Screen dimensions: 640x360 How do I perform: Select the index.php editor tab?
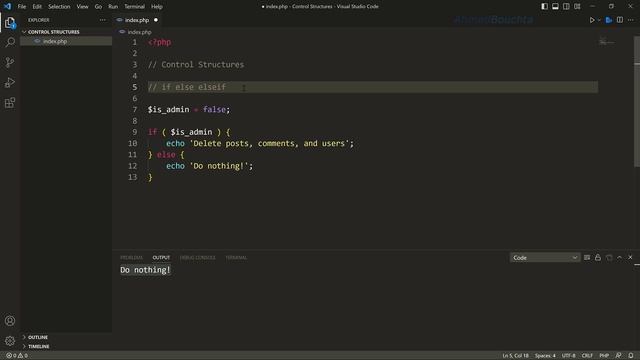(x=136, y=20)
